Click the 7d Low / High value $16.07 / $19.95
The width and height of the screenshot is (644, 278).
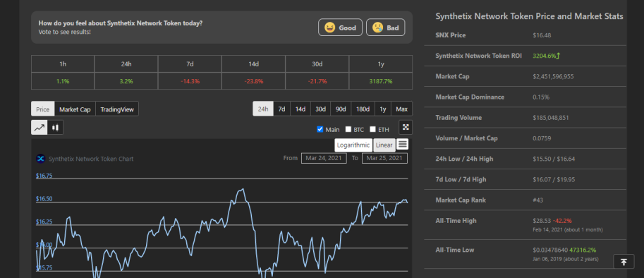(554, 179)
